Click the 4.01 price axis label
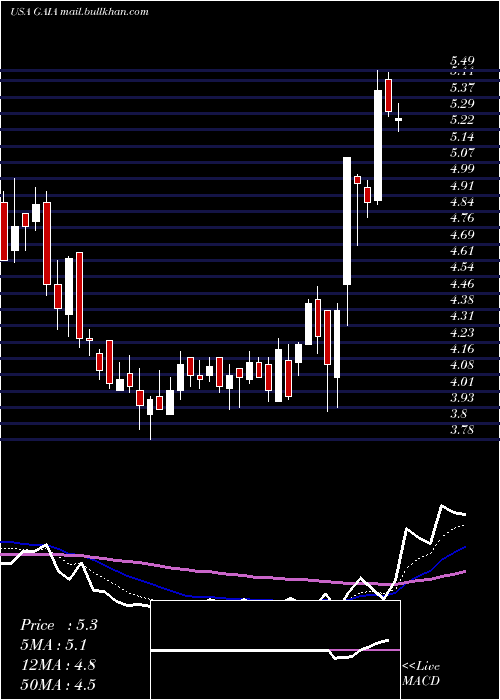This screenshot has width=500, height=700. pos(462,382)
